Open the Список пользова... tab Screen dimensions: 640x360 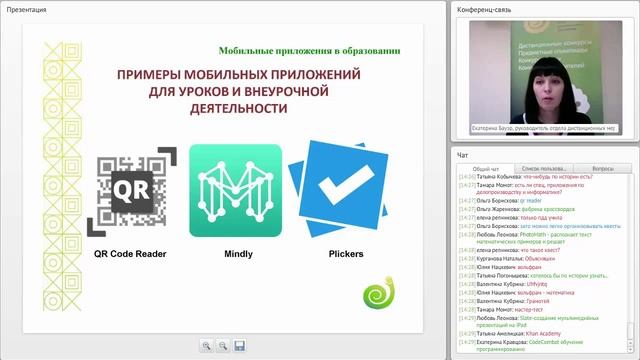point(544,169)
